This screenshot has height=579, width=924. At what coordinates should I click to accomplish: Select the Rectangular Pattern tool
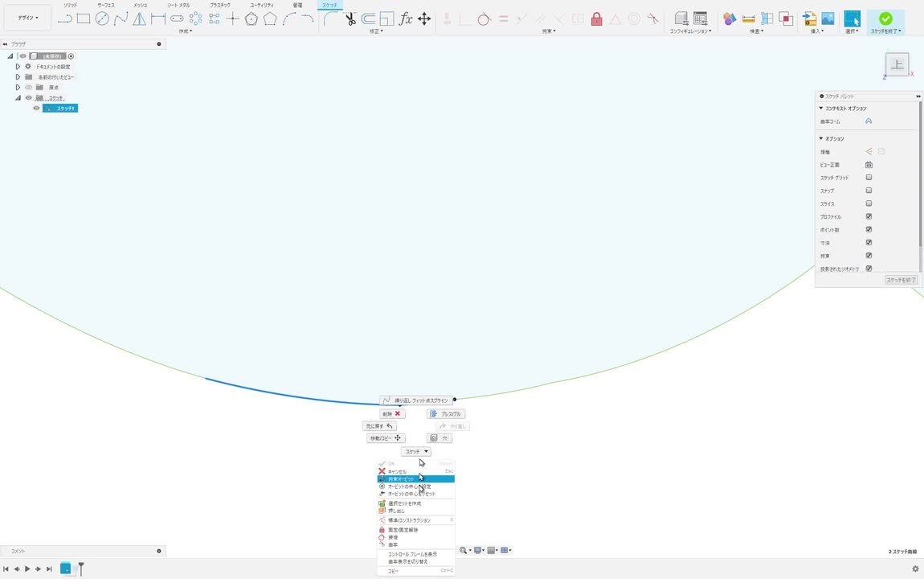[214, 18]
